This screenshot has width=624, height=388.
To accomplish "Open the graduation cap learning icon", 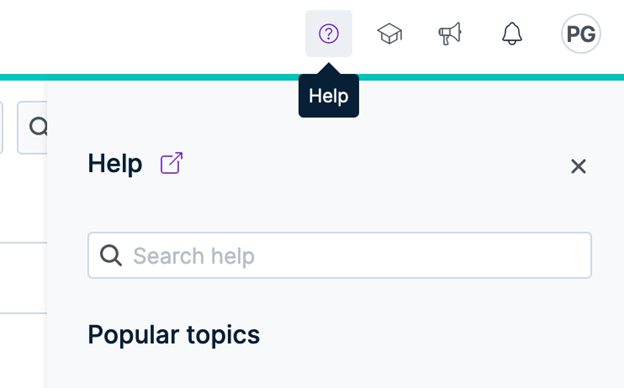I will (390, 33).
